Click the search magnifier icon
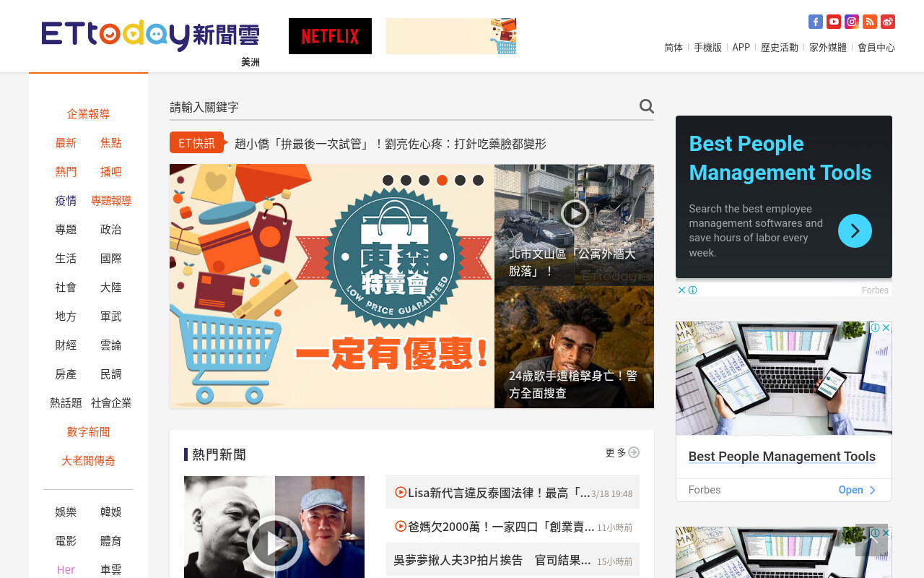Image resolution: width=924 pixels, height=578 pixels. [x=646, y=106]
